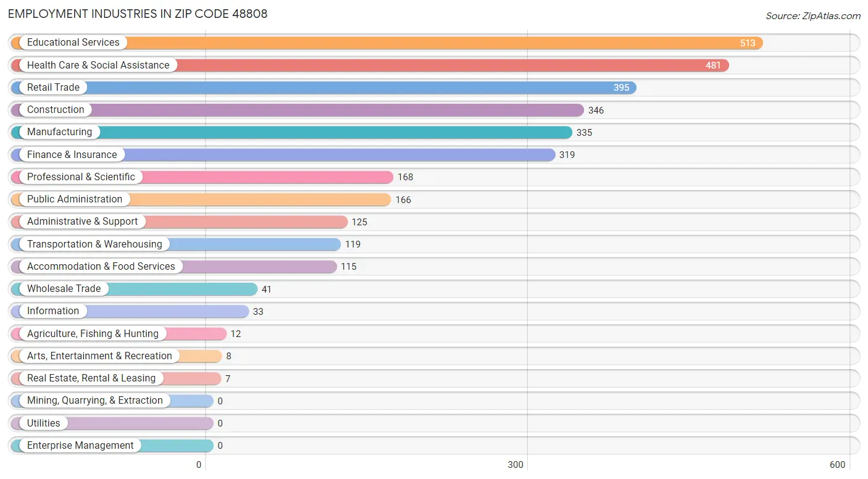Click the Public Administration label

pos(75,199)
